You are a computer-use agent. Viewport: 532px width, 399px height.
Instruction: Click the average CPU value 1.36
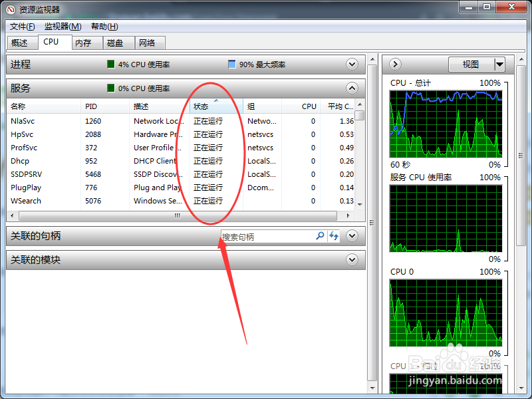pos(346,121)
